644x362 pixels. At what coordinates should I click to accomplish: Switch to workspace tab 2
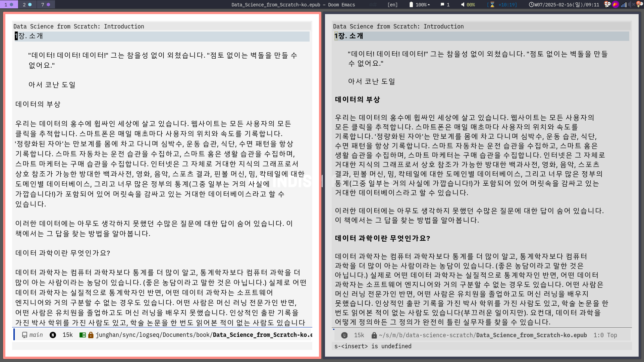27,4
